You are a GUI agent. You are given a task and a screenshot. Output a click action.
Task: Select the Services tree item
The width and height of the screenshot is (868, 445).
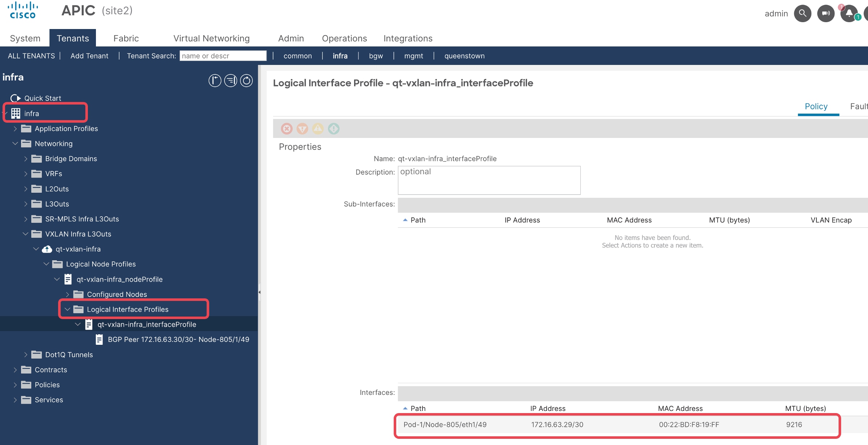(x=49, y=400)
